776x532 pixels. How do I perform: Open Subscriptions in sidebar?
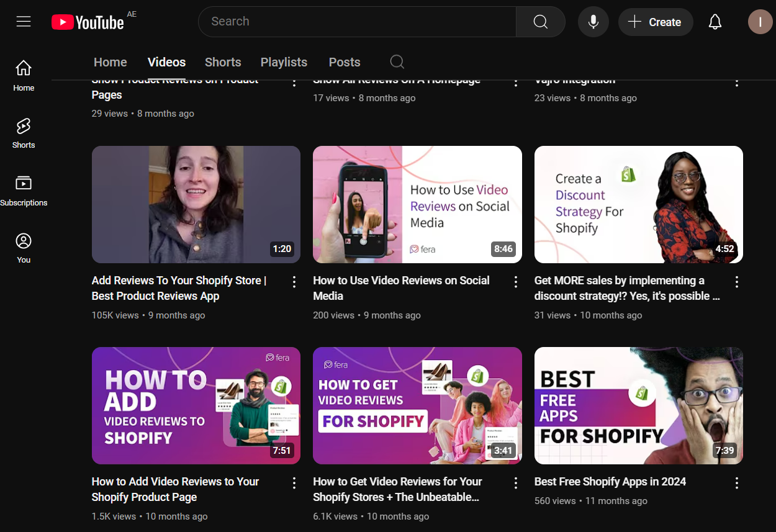[x=24, y=191]
